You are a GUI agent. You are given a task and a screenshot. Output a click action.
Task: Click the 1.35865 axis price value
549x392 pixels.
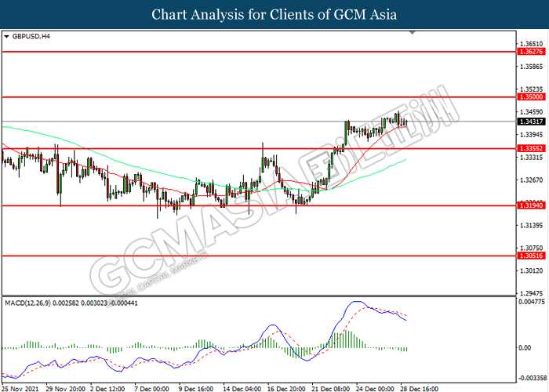pos(531,67)
